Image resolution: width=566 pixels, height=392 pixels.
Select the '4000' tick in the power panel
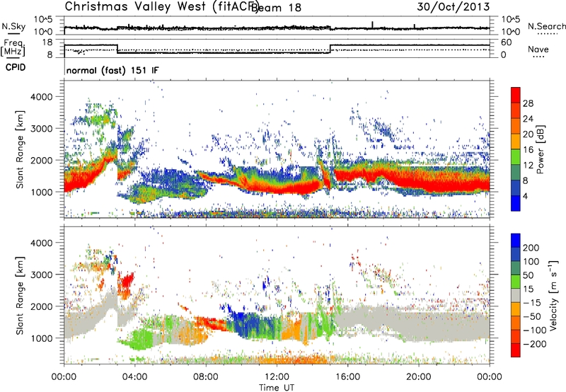click(x=41, y=97)
